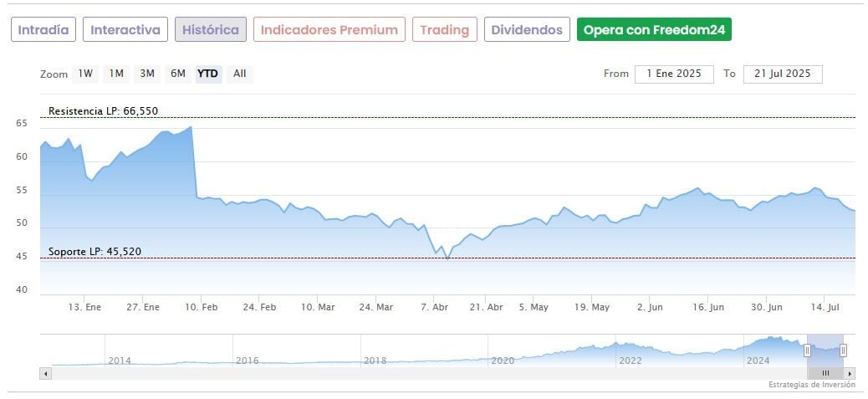Go to the Trading tab
The image size is (868, 399).
445,30
